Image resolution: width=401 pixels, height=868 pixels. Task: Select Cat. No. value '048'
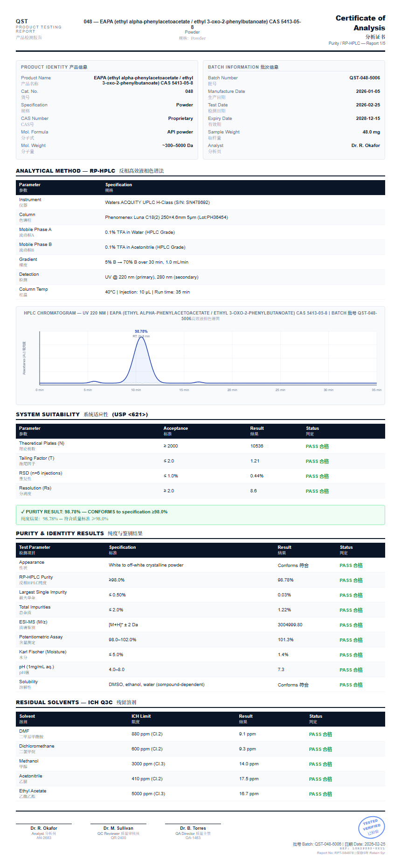189,91
